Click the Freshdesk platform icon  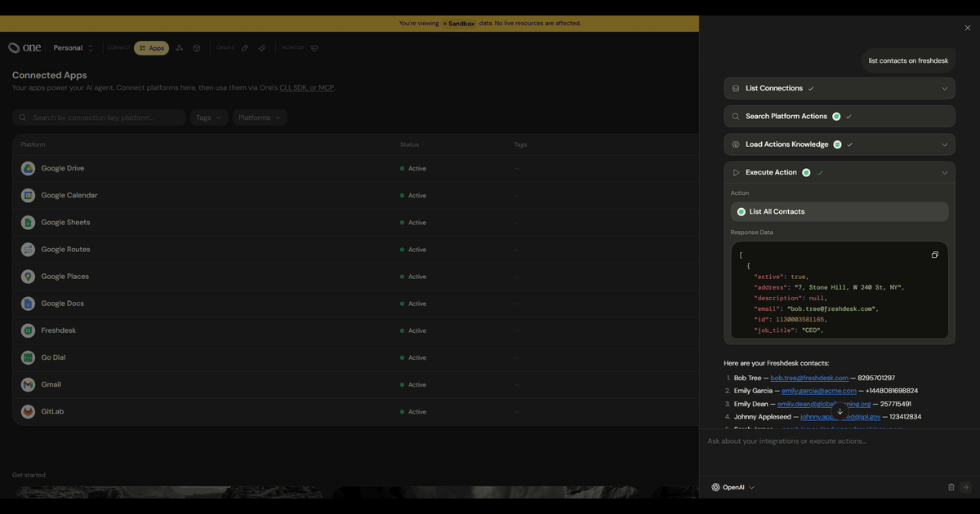click(28, 330)
